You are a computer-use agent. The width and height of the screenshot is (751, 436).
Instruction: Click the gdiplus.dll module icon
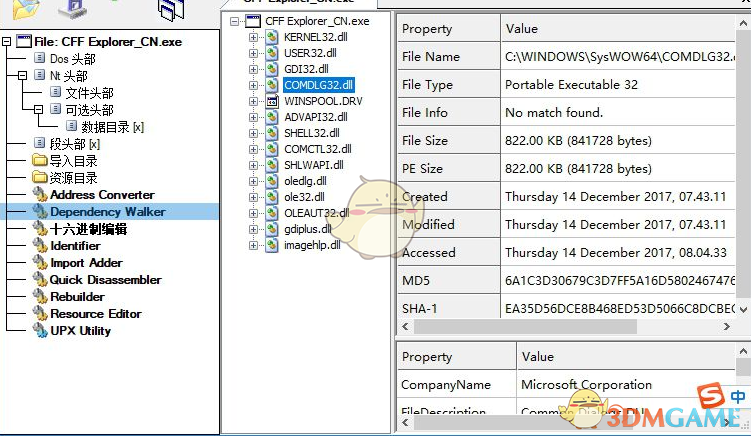coord(272,229)
